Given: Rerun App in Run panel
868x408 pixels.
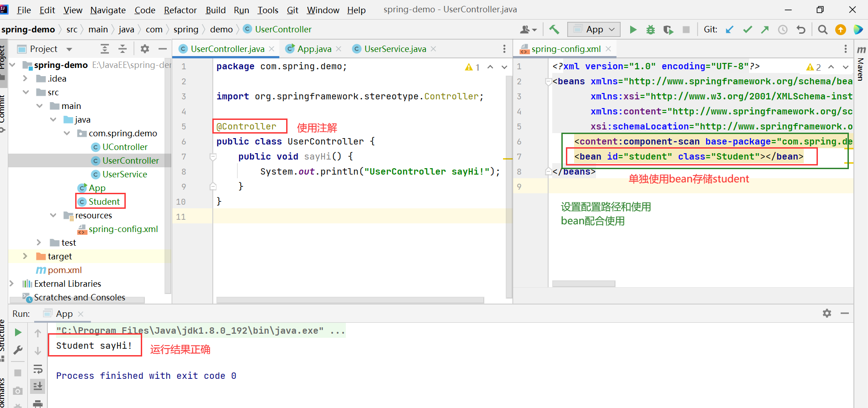Looking at the screenshot, I should pos(18,332).
